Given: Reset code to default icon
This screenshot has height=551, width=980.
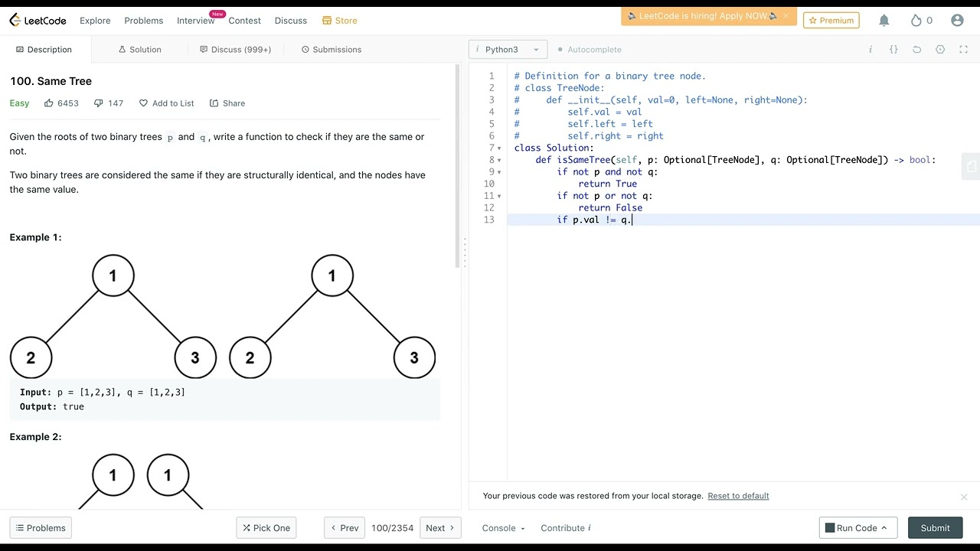Looking at the screenshot, I should (x=916, y=50).
